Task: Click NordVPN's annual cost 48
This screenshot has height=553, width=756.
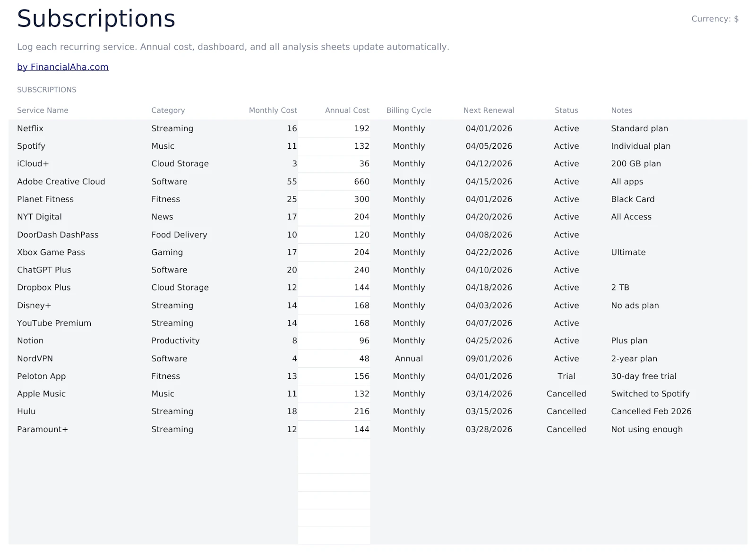Action: (364, 358)
